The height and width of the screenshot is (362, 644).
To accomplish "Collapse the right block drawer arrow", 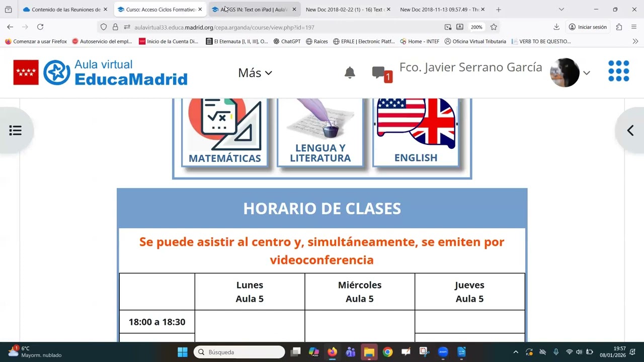I will point(630,131).
